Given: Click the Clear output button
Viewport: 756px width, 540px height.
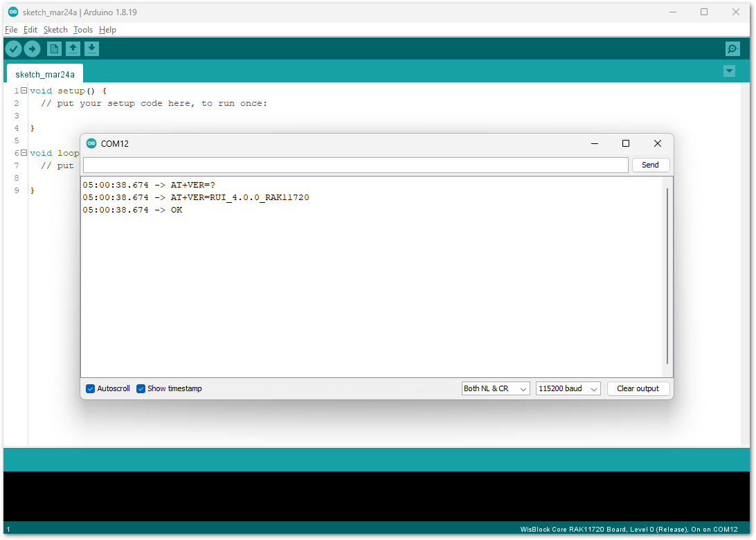Looking at the screenshot, I should (638, 388).
